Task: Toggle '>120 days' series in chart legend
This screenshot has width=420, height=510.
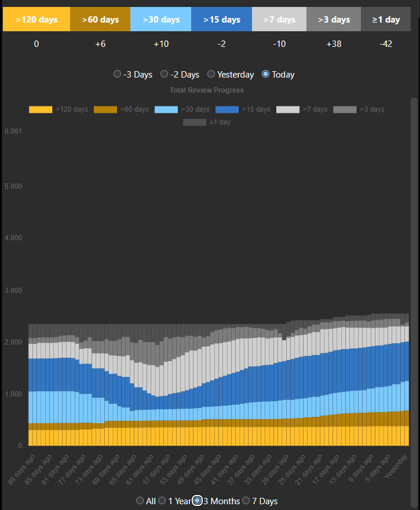Action: click(x=41, y=109)
